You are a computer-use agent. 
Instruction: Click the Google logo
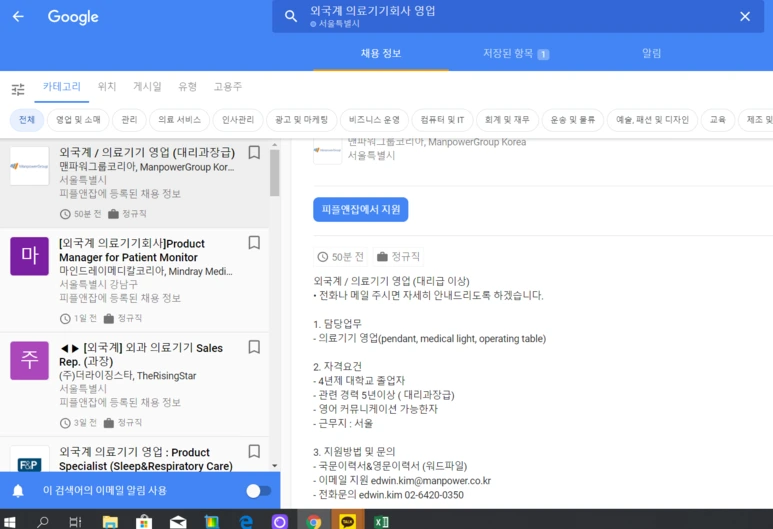point(73,17)
